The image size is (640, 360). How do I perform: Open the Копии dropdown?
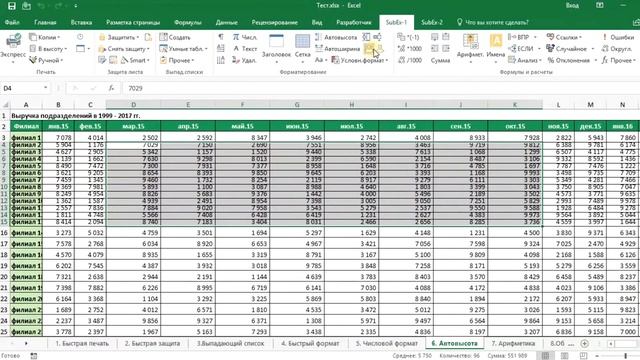click(45, 37)
